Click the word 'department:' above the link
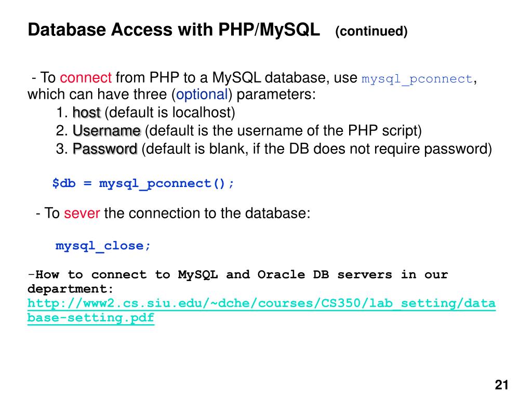 pyautogui.click(x=71, y=289)
